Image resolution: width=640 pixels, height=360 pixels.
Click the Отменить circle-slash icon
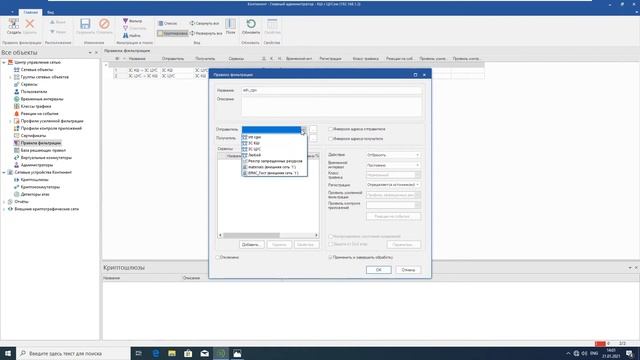tap(104, 24)
